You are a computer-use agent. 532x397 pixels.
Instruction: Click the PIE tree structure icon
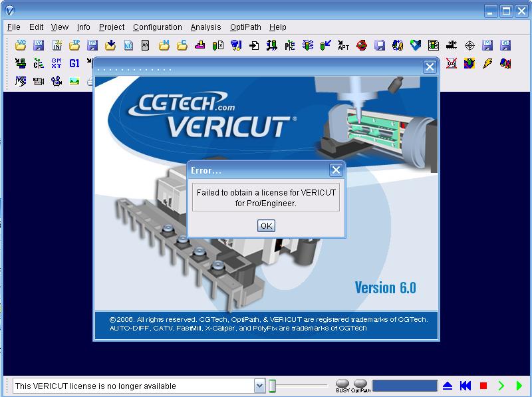point(290,45)
